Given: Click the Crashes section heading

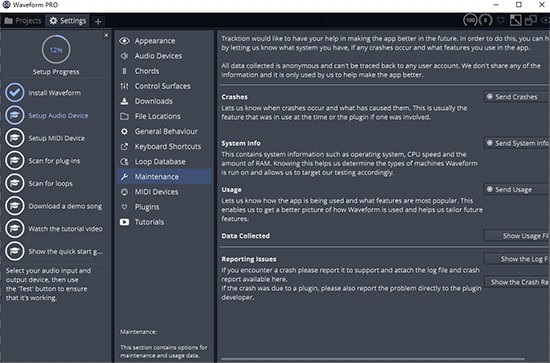Looking at the screenshot, I should coord(234,97).
